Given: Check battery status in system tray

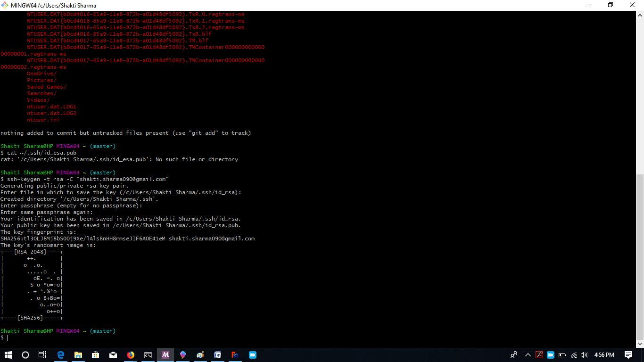Looking at the screenshot, I should click(x=562, y=355).
